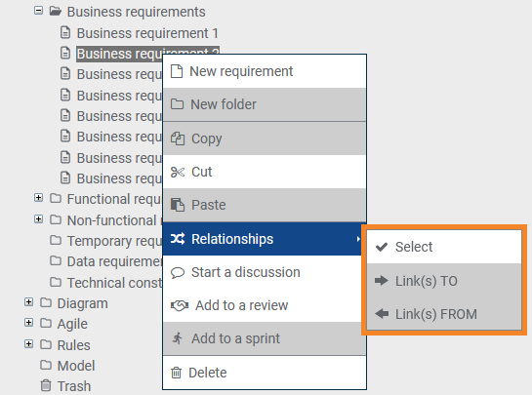Expand the Rules folder

[x=29, y=344]
